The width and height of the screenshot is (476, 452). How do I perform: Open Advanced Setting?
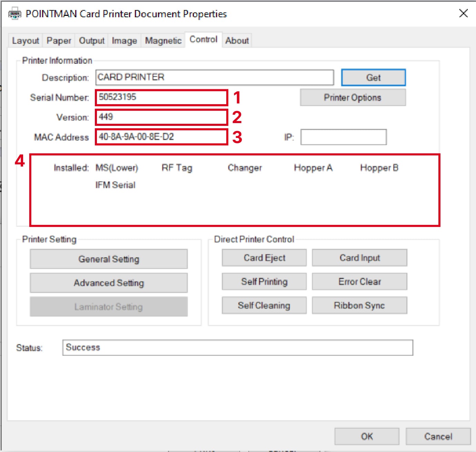(109, 283)
